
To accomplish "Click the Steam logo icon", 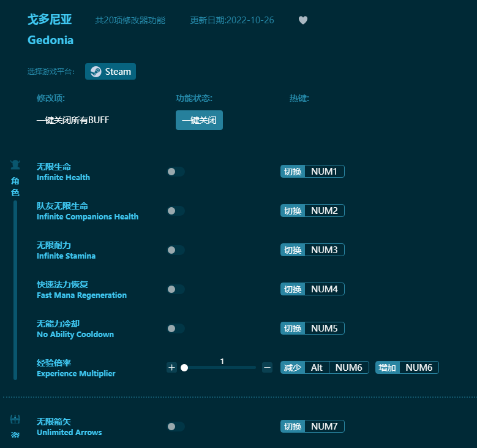I will point(96,72).
